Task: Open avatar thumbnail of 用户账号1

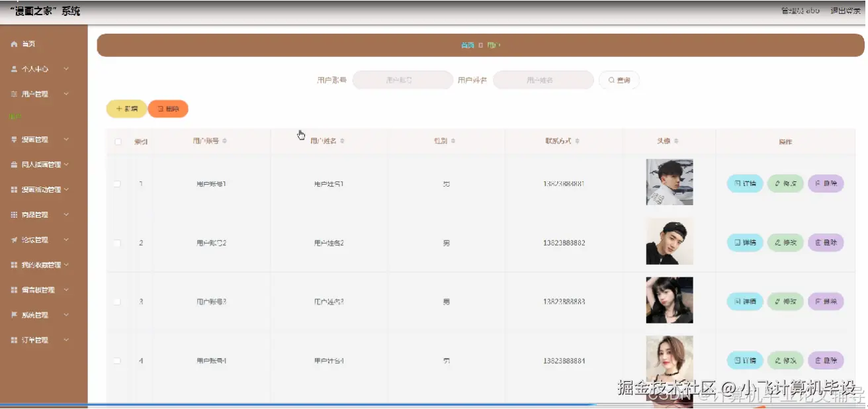Action: pos(670,182)
